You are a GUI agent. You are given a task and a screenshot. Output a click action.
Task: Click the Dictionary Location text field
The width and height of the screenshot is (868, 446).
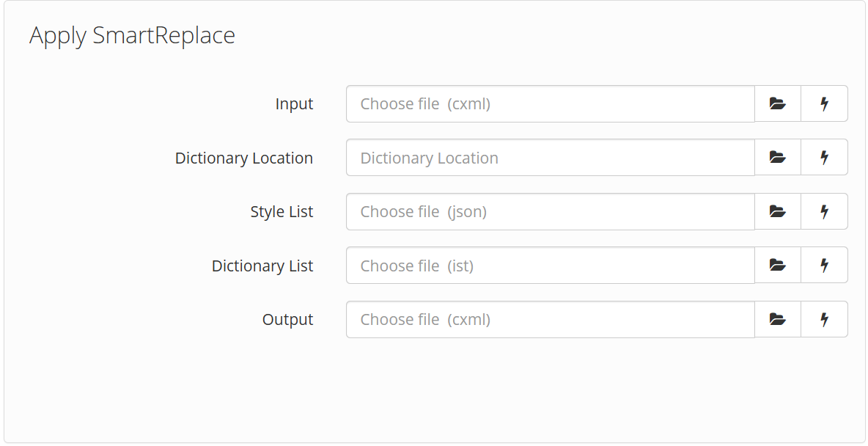(x=550, y=157)
